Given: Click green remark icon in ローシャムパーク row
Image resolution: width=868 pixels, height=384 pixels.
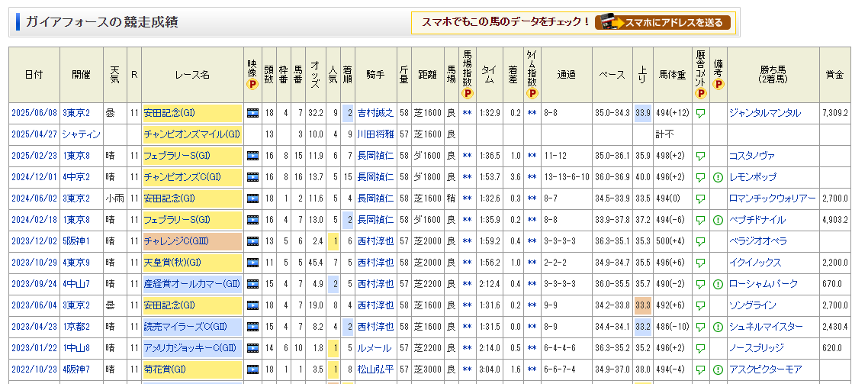Looking at the screenshot, I should [x=718, y=284].
